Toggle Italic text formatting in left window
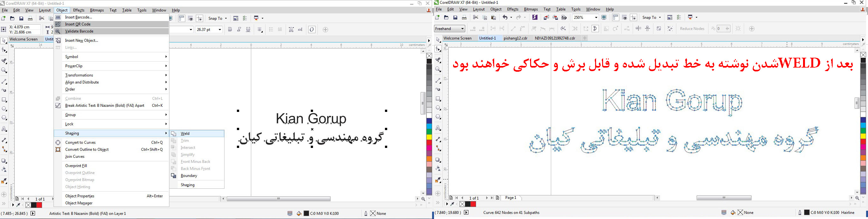 coord(239,30)
